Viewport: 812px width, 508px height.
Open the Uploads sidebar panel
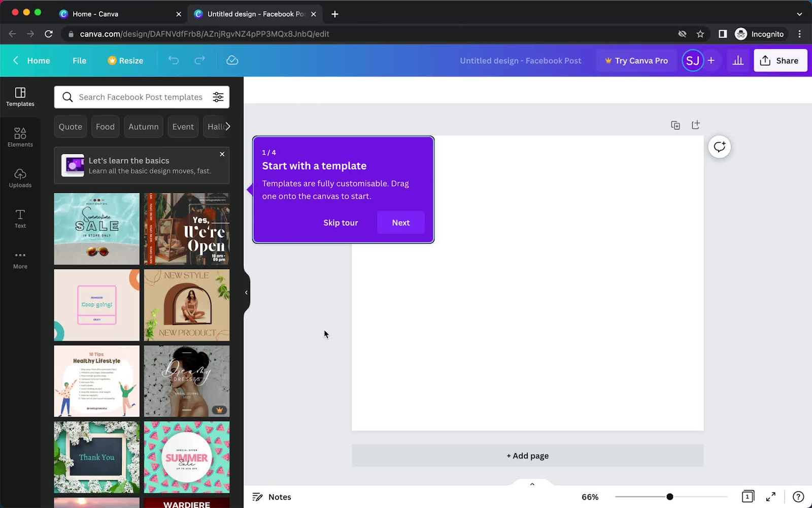coord(20,178)
